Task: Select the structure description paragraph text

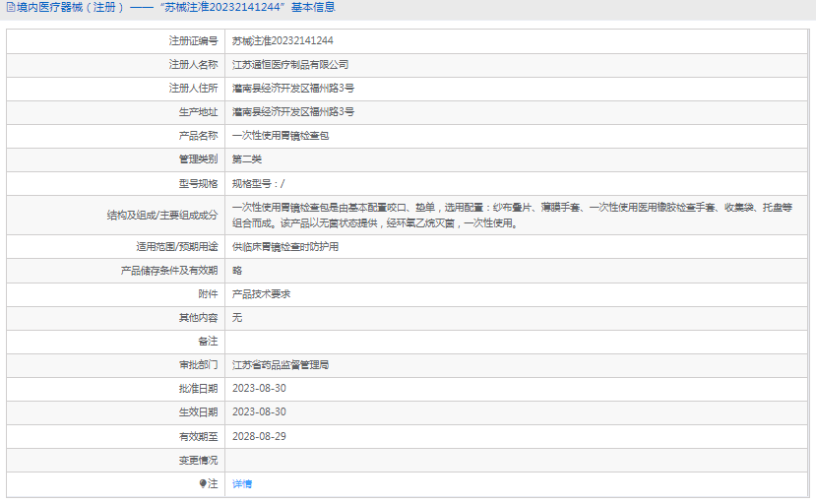Action: 512,215
